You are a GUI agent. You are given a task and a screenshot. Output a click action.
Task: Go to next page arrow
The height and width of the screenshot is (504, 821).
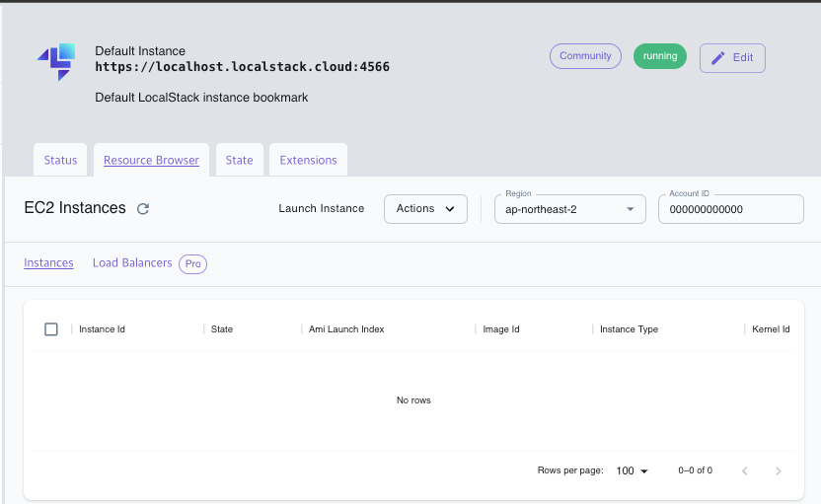(x=778, y=471)
